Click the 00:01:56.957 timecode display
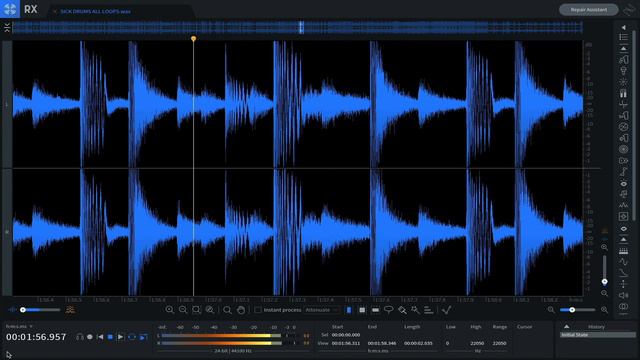The image size is (640, 360). pos(36,337)
